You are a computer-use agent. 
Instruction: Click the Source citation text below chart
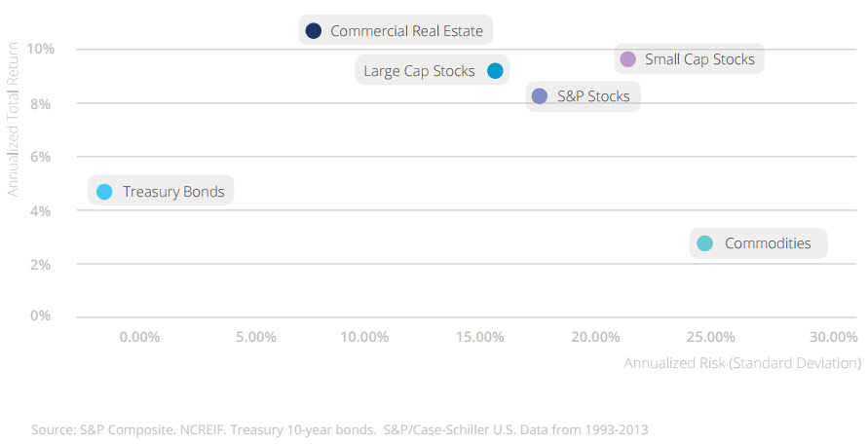pyautogui.click(x=339, y=429)
